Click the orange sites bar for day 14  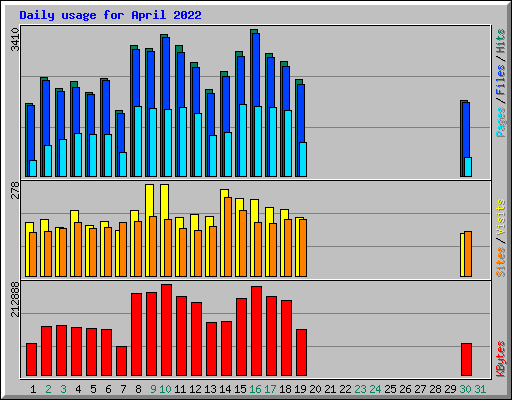coord(228,237)
